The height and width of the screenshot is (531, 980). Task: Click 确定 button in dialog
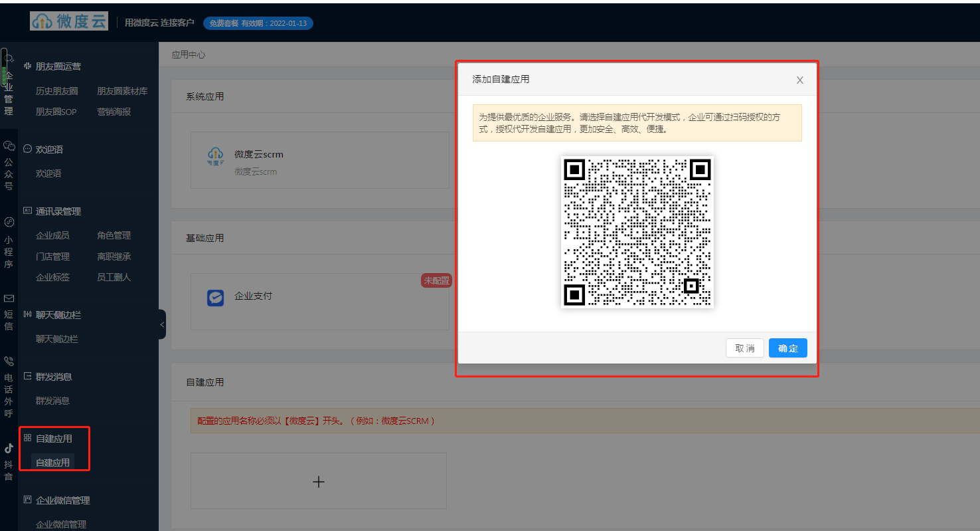[x=788, y=348]
